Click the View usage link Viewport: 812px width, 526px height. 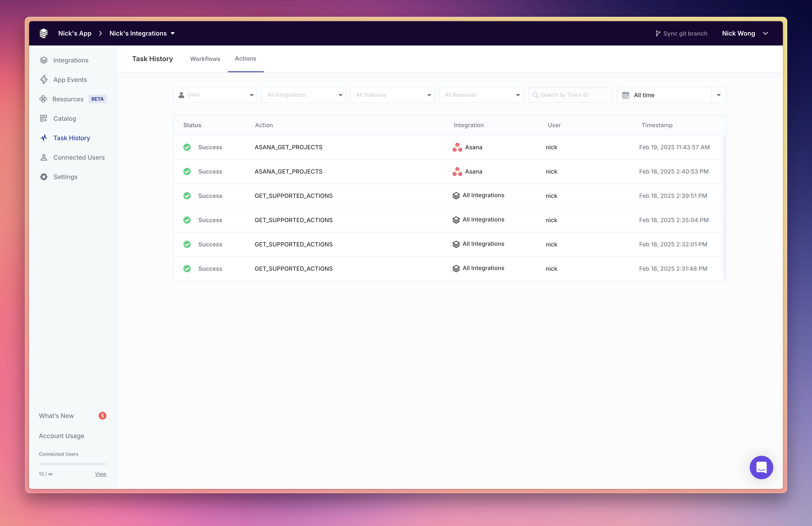(101, 474)
